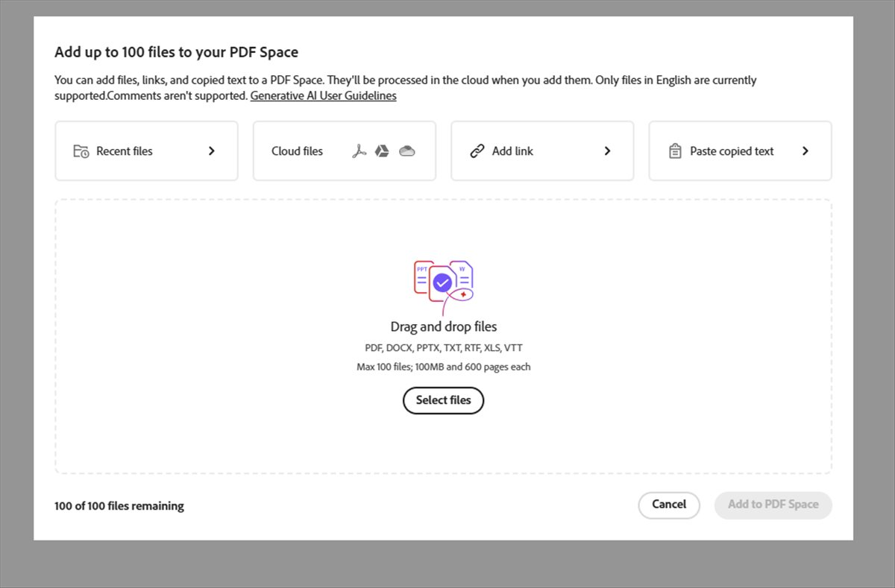Select the Add link option label
Screen dimensions: 895x588
[512, 151]
